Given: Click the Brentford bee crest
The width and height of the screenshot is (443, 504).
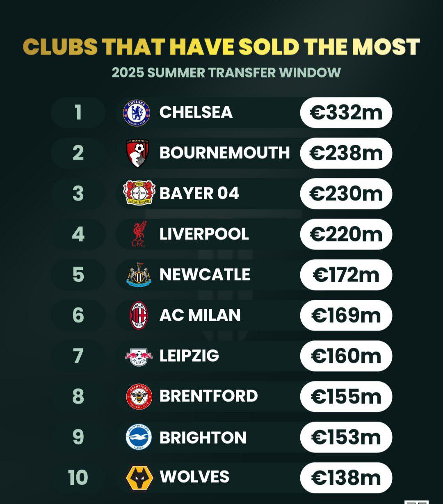Looking at the screenshot, I should point(139,397).
